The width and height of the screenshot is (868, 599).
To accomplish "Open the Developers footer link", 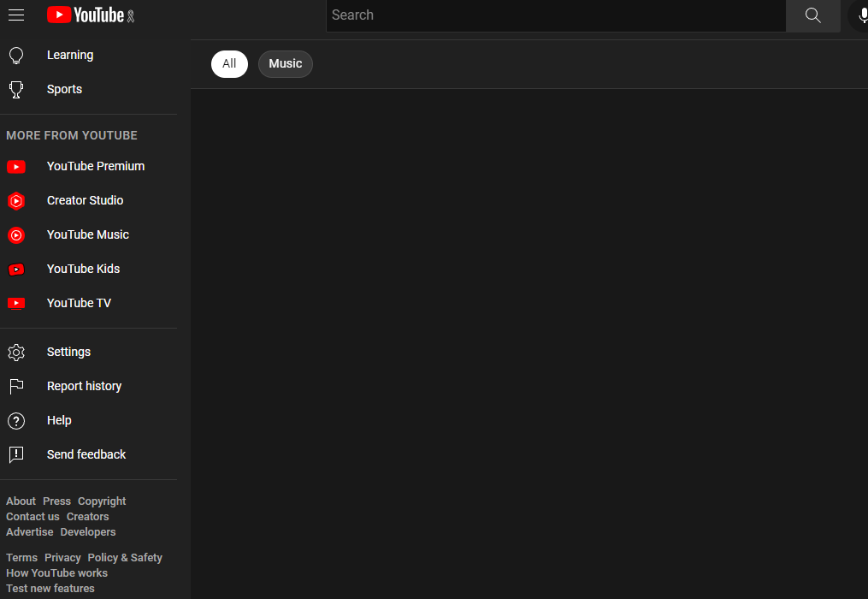I will point(88,532).
